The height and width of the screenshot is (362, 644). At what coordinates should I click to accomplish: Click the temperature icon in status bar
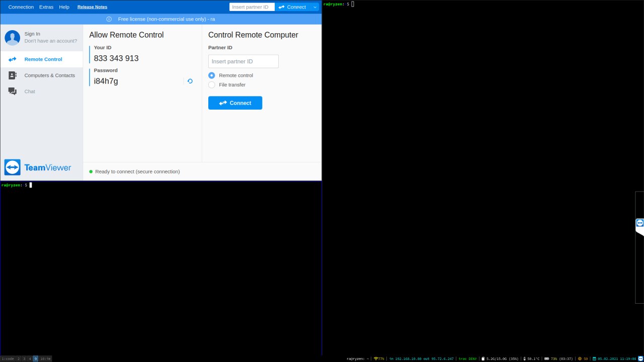click(x=525, y=358)
